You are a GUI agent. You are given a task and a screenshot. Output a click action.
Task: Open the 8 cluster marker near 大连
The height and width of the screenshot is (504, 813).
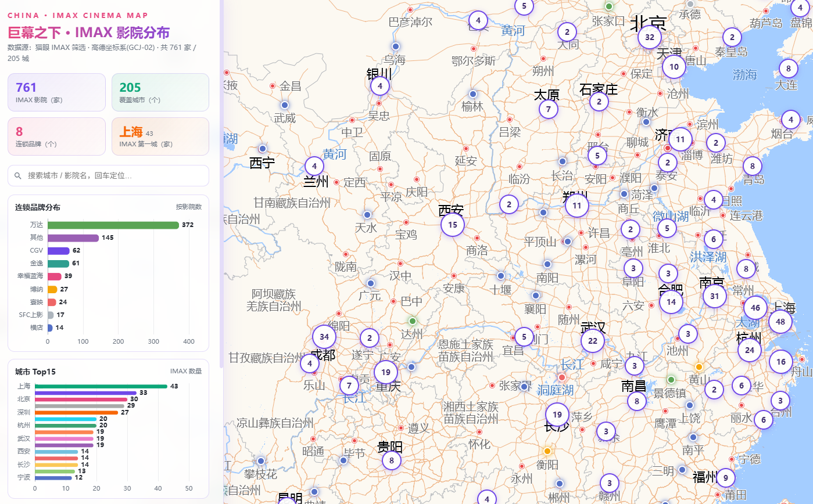(788, 69)
